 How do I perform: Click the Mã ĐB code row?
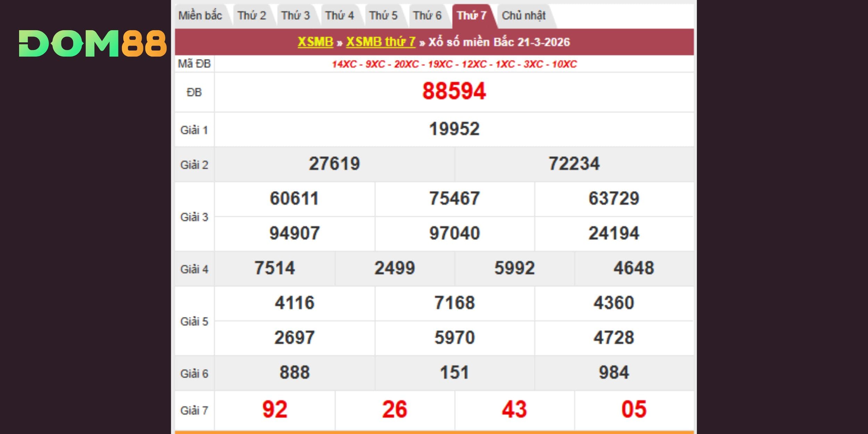pos(454,64)
